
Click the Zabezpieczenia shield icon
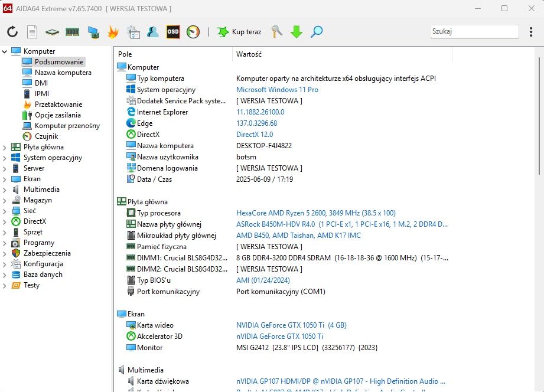click(x=16, y=253)
